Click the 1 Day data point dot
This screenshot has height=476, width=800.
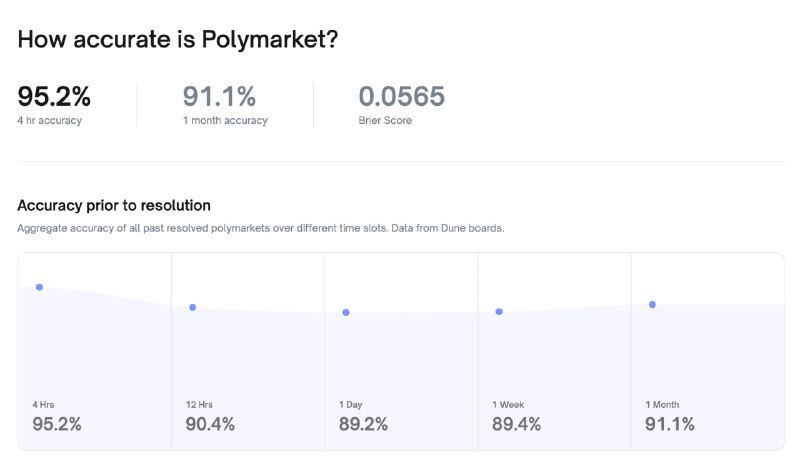(x=346, y=312)
